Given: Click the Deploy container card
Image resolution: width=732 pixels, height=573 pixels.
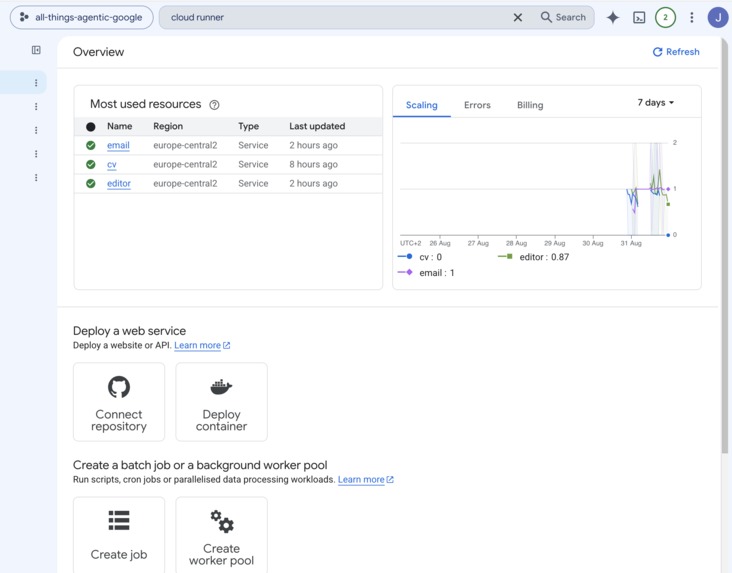Looking at the screenshot, I should coord(221,402).
